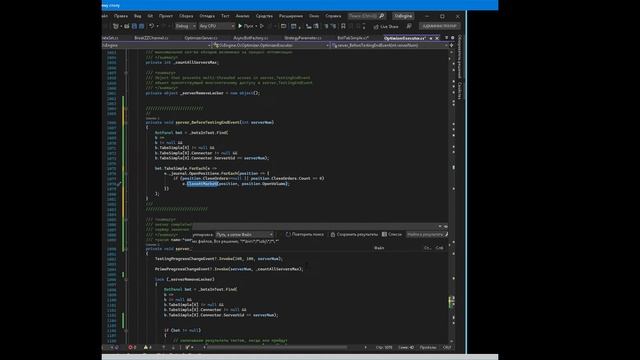Select the OptimizerExecutor.cs tab
640x360 pixels.
(x=404, y=38)
